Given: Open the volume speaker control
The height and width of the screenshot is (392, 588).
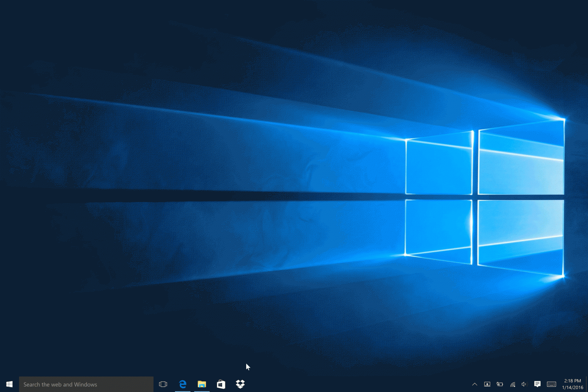Looking at the screenshot, I should pyautogui.click(x=524, y=384).
